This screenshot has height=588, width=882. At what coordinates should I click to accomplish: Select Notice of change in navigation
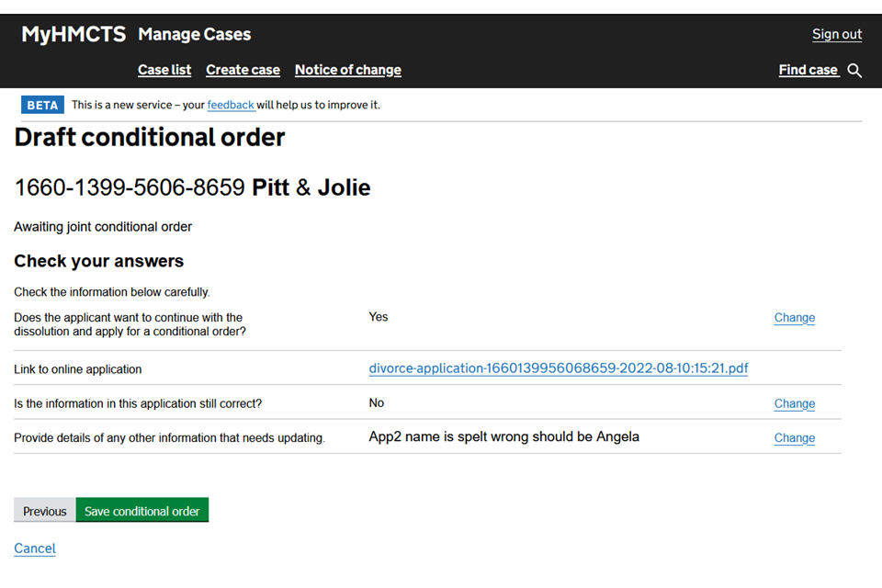pos(347,70)
